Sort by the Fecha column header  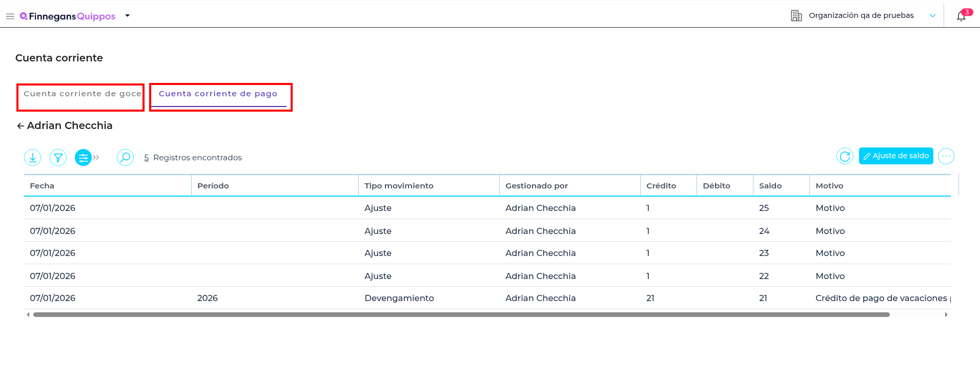[x=42, y=186]
